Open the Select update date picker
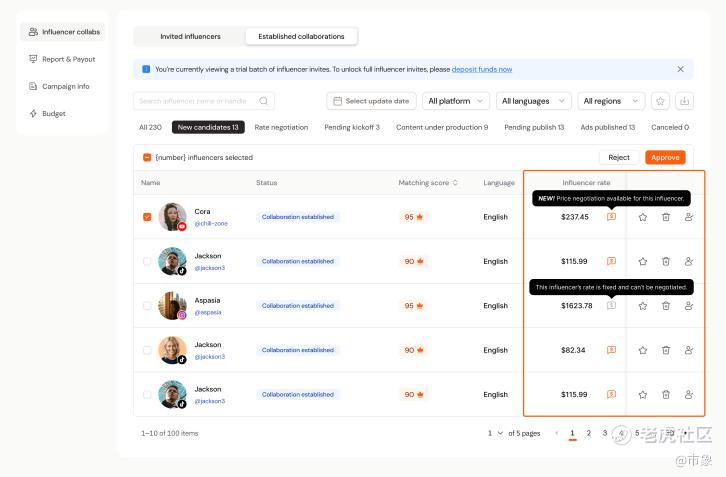726x477 pixels. click(371, 101)
